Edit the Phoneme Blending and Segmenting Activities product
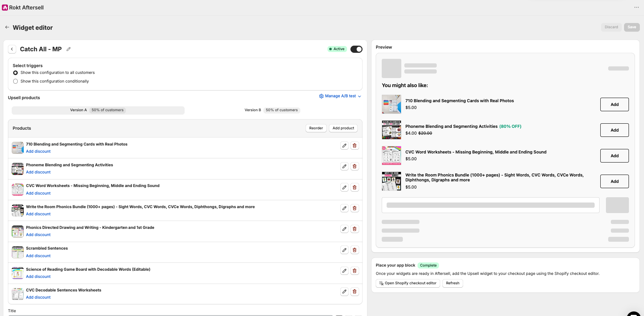Viewport: 644px width, 316px height. pos(344,166)
